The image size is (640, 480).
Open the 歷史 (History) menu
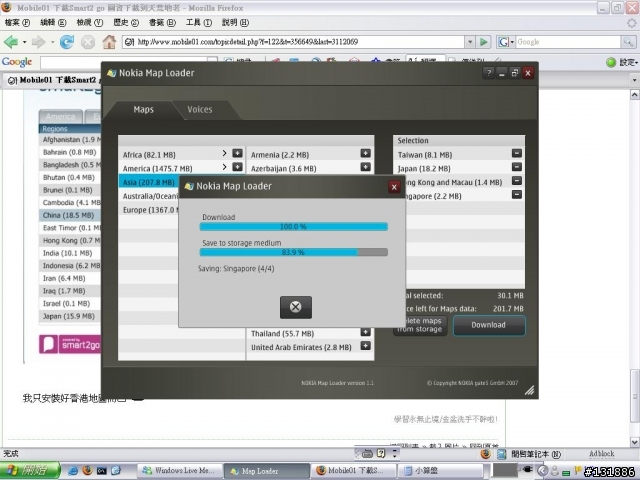(x=126, y=22)
